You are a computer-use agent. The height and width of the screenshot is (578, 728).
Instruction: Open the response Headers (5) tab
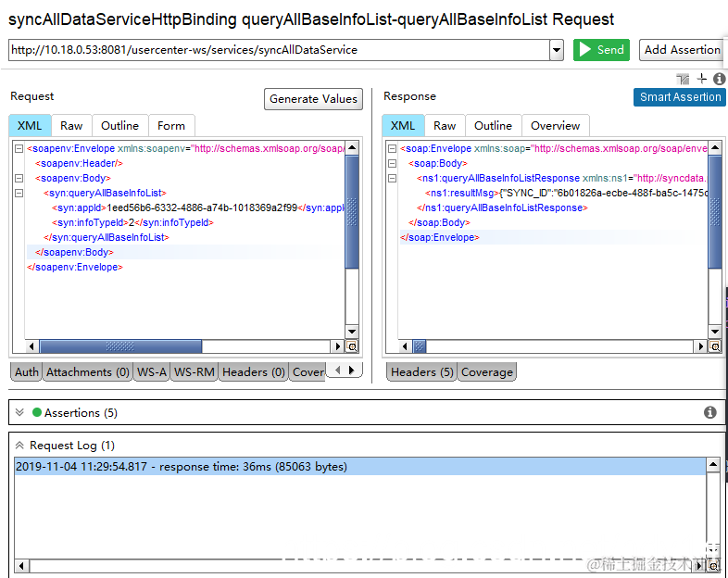[421, 371]
